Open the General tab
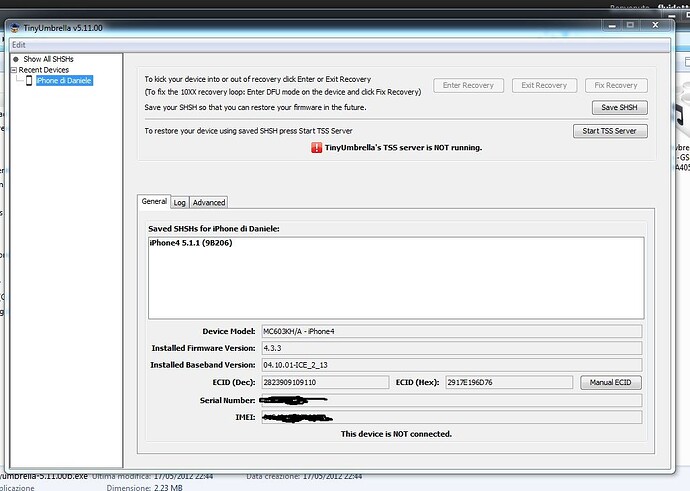 click(154, 201)
